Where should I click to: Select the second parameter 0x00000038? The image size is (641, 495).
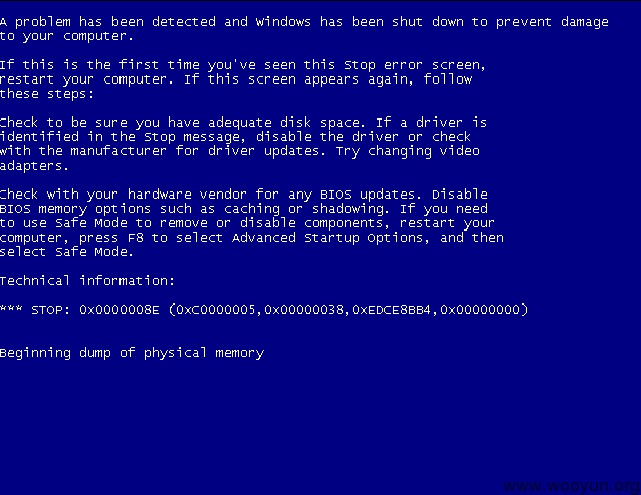(x=304, y=310)
